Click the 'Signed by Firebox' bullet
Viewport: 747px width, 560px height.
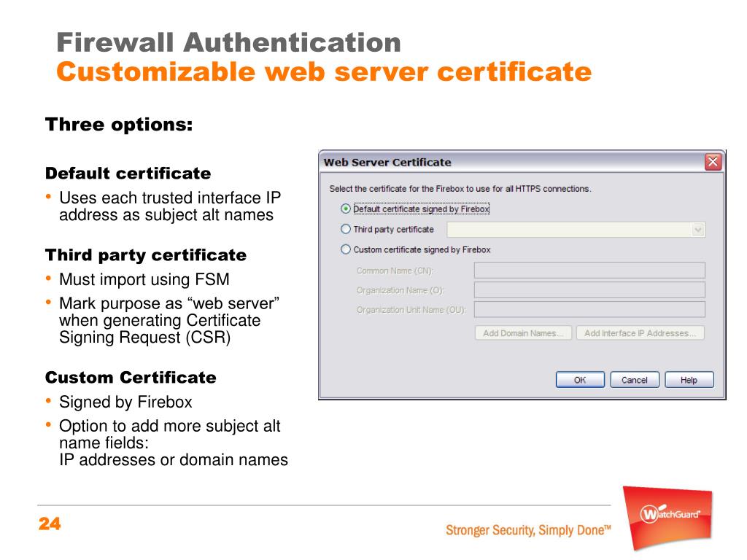(125, 402)
